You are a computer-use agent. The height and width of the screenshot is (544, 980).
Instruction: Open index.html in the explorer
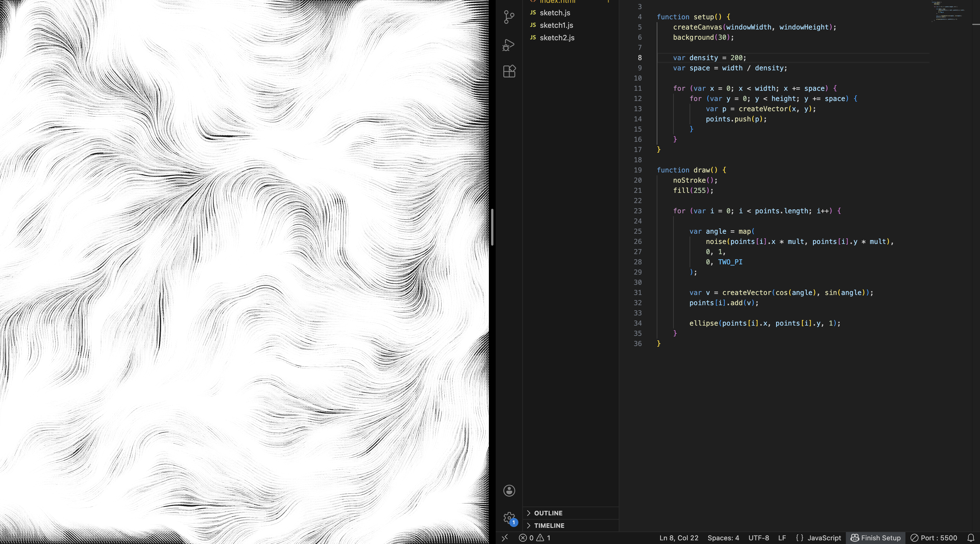tap(571, 2)
